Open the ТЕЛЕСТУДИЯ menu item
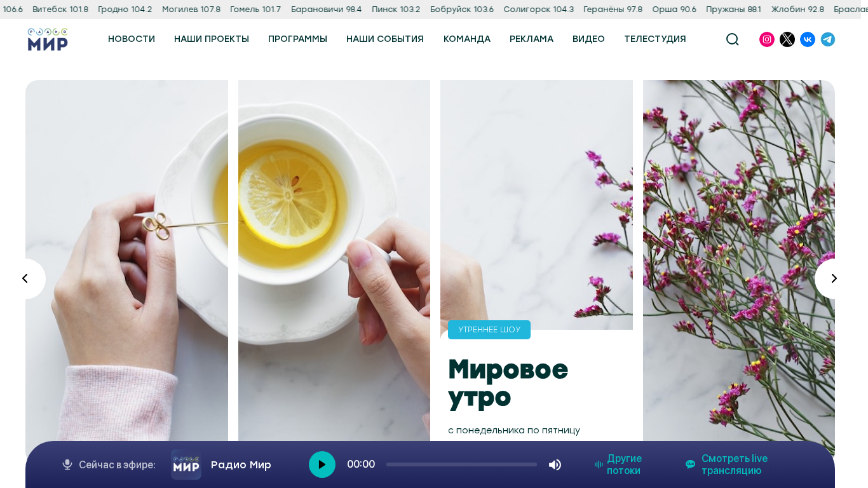The height and width of the screenshot is (488, 868). point(655,39)
